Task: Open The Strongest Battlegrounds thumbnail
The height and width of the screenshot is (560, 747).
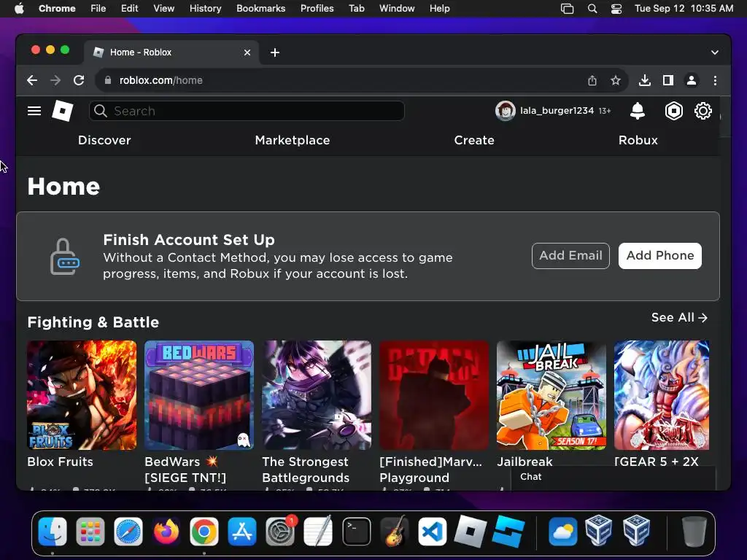Action: 317,394
